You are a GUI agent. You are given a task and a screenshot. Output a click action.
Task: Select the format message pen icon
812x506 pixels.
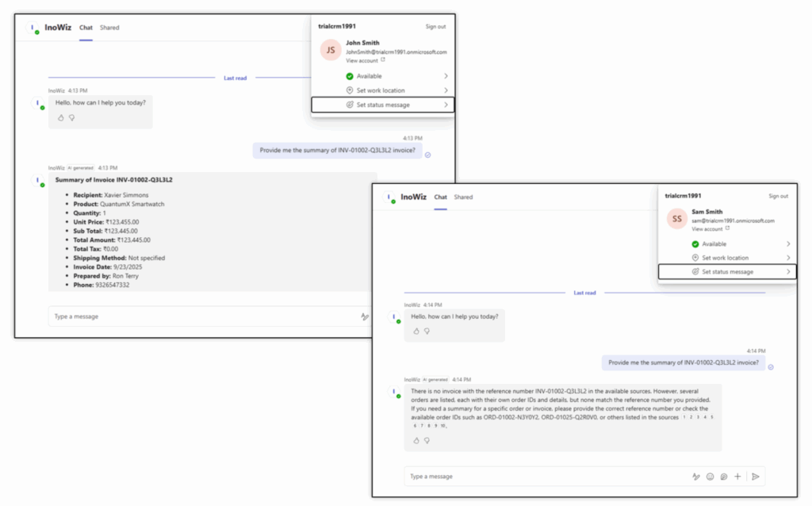[x=696, y=477]
